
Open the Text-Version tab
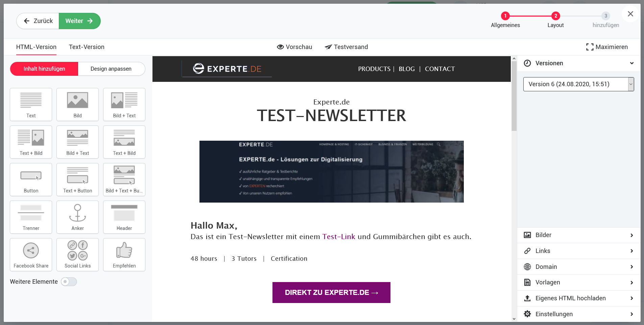pyautogui.click(x=87, y=47)
